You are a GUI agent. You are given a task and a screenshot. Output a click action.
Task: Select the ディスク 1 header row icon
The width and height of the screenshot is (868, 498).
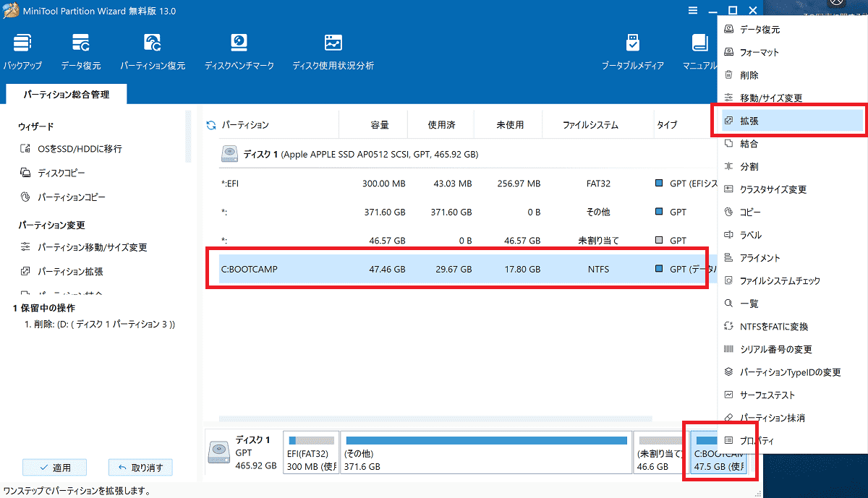tap(231, 154)
